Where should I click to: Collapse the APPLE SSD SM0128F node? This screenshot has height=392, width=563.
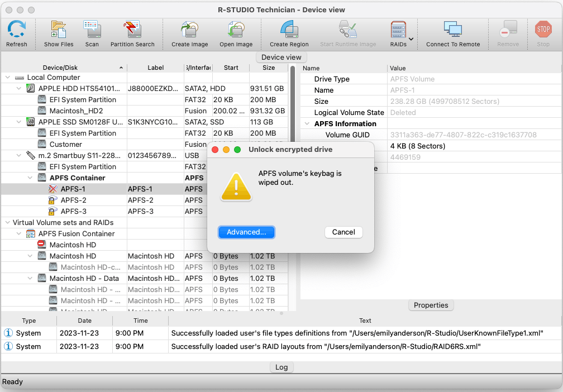tap(18, 122)
